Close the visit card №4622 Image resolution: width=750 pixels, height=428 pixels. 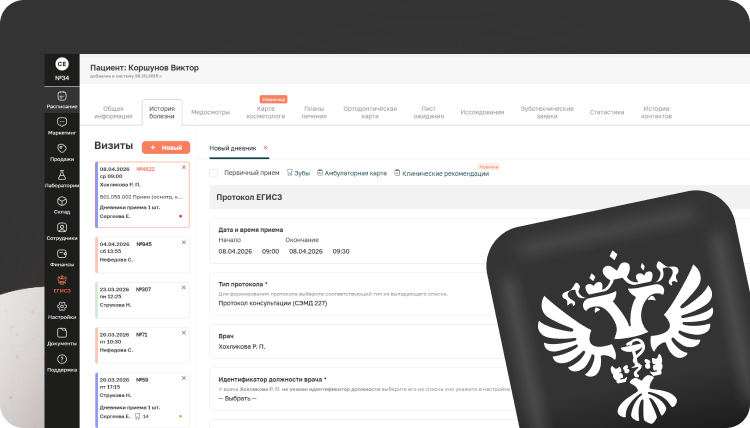click(184, 167)
